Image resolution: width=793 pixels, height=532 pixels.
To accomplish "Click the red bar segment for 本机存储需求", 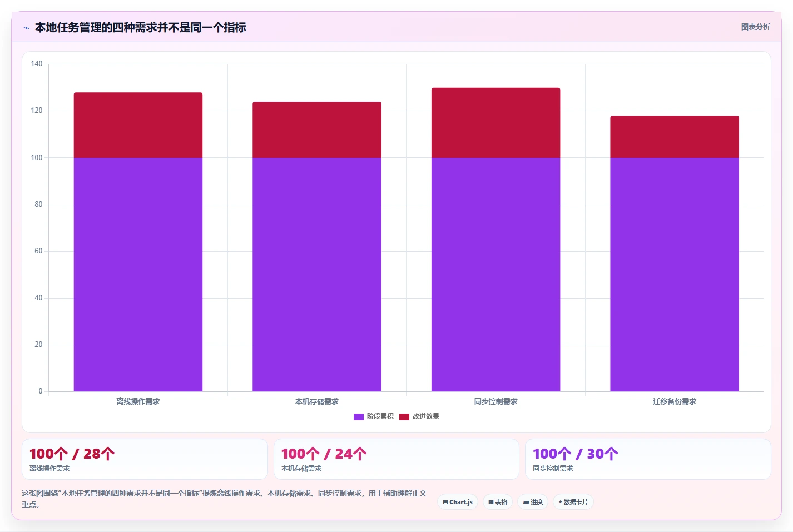I will pos(317,130).
